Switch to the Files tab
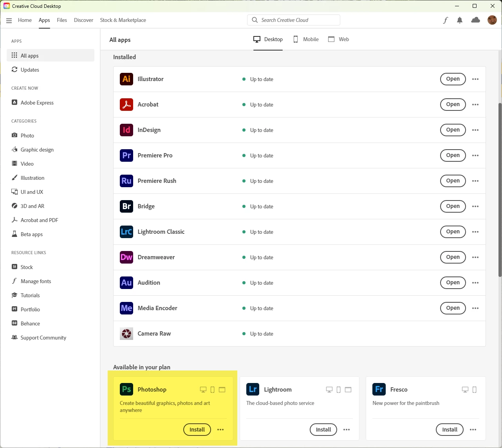This screenshot has height=448, width=502. 62,20
